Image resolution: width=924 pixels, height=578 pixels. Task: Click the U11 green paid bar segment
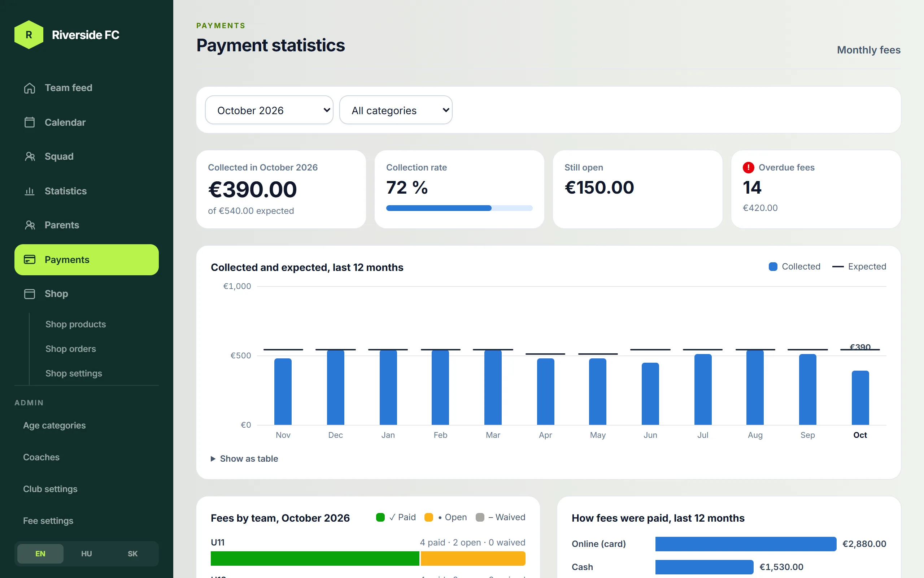[x=315, y=558]
